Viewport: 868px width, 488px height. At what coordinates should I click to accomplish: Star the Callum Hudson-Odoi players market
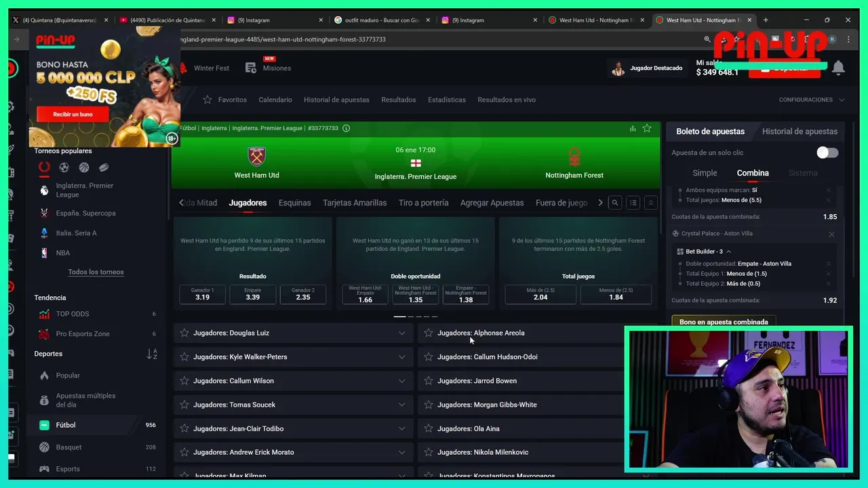429,357
